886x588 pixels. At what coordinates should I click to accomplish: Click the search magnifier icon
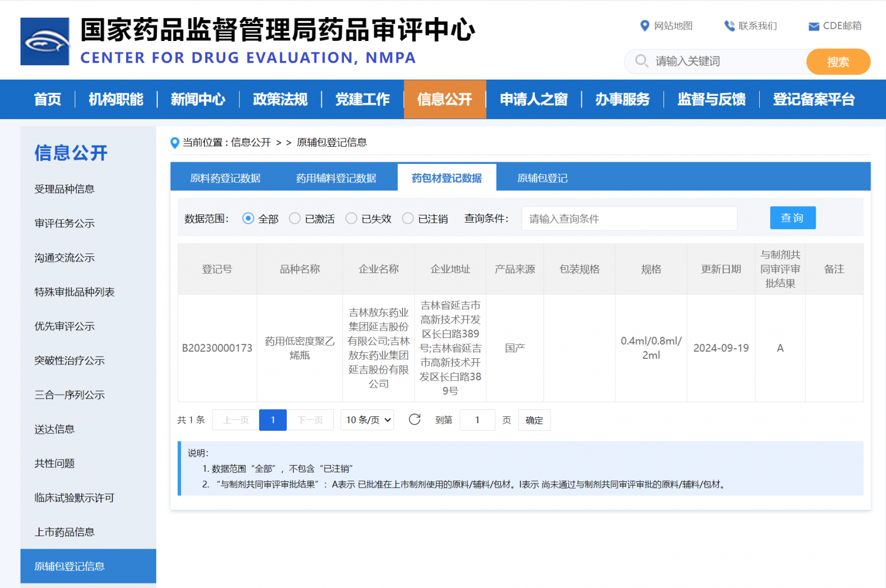(641, 61)
